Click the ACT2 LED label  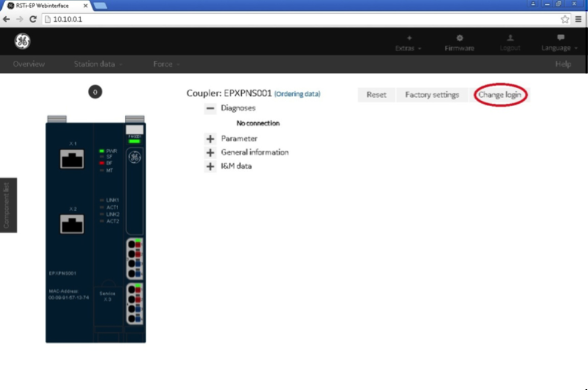[x=113, y=221]
